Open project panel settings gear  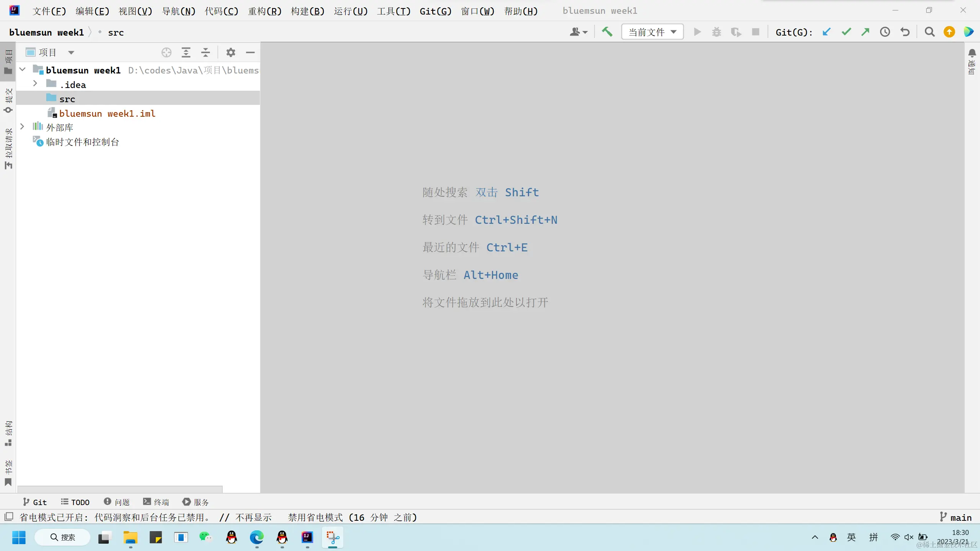230,52
